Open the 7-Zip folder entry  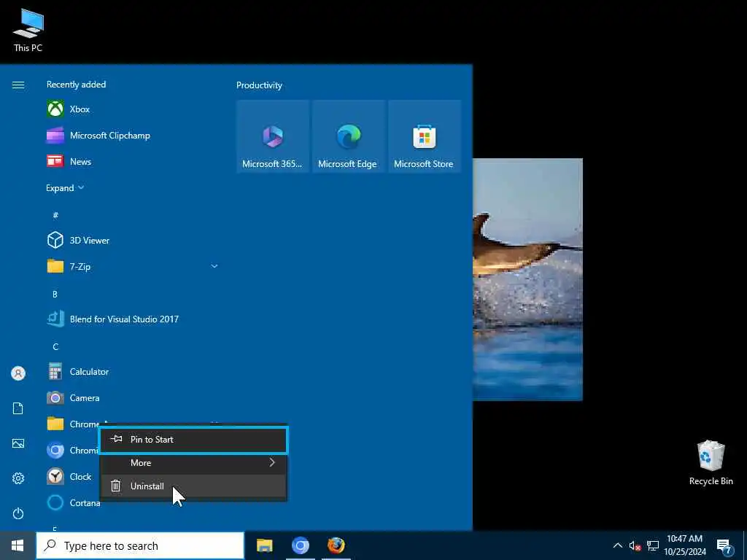coord(133,267)
